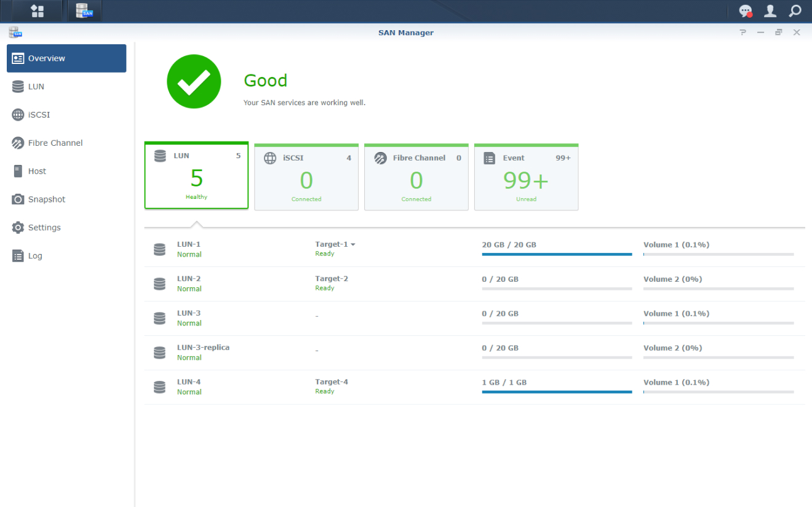Select the LUN Healthy summary card

coord(196,177)
